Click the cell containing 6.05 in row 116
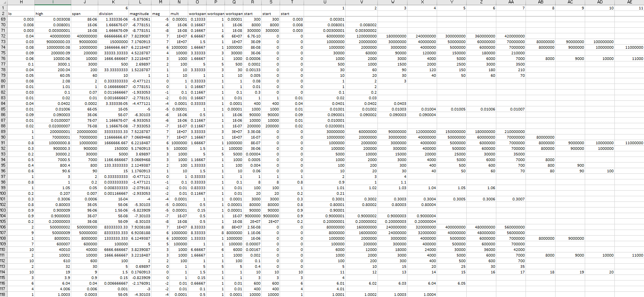This screenshot has height=297, width=644. click(452, 283)
